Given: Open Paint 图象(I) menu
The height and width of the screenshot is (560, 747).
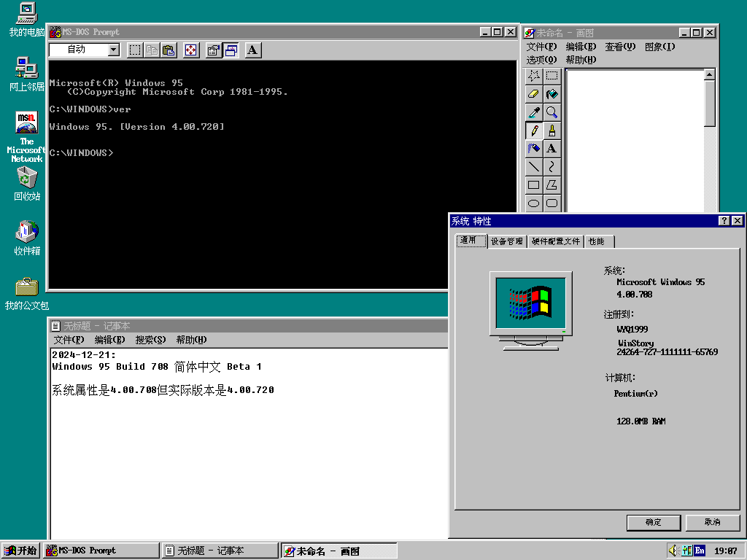Looking at the screenshot, I should pyautogui.click(x=659, y=47).
